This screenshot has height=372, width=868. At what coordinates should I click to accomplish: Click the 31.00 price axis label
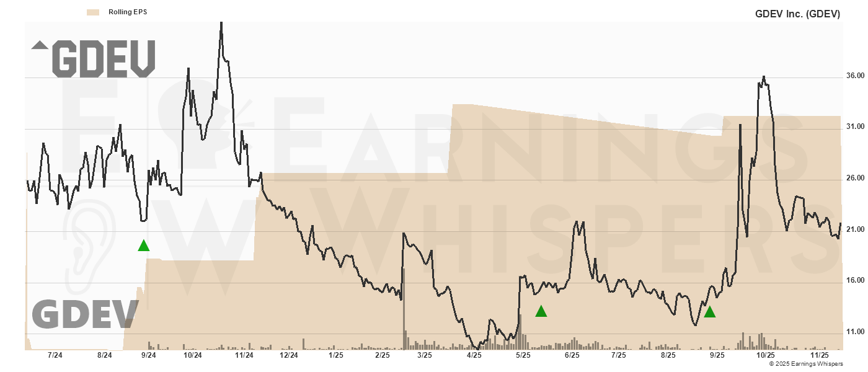(856, 127)
